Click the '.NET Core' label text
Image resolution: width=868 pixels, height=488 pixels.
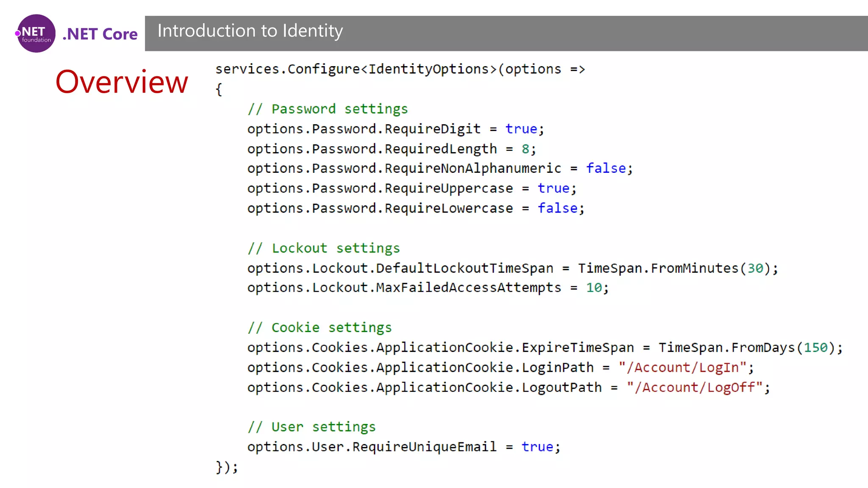[100, 34]
